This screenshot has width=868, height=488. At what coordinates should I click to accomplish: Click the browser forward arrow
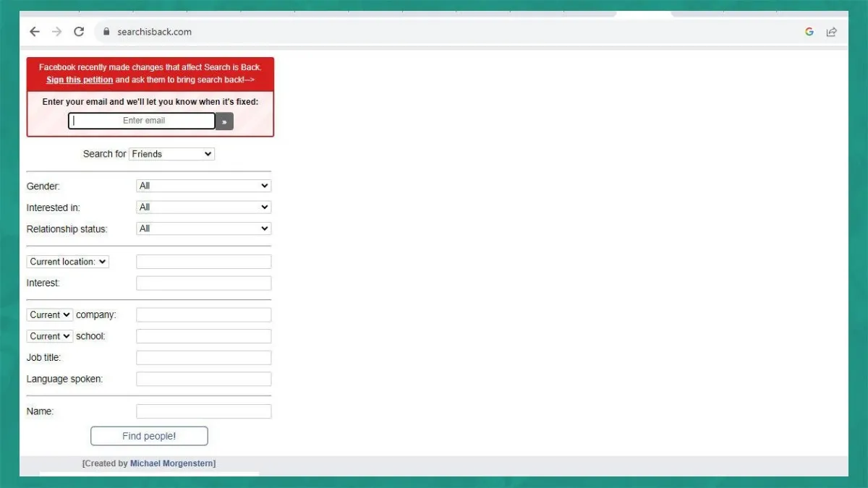coord(56,32)
